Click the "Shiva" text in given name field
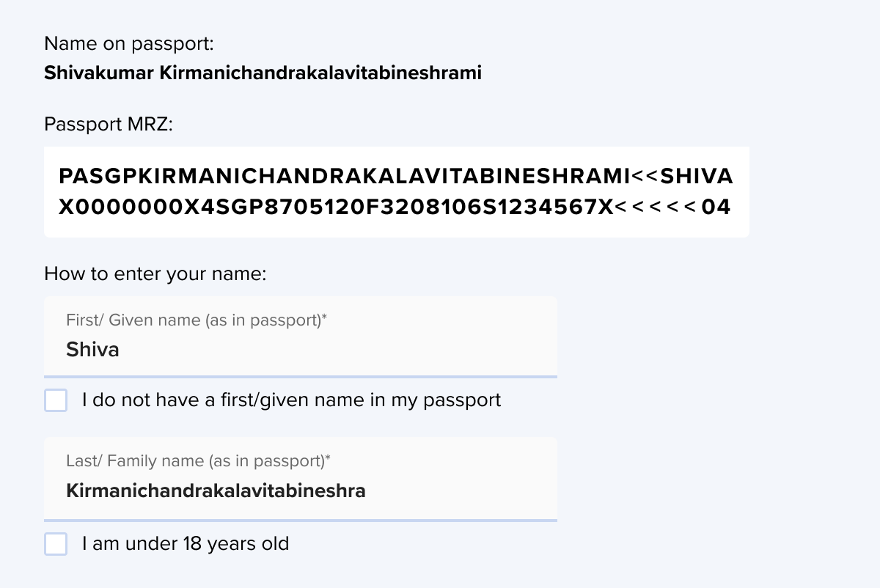 [92, 349]
